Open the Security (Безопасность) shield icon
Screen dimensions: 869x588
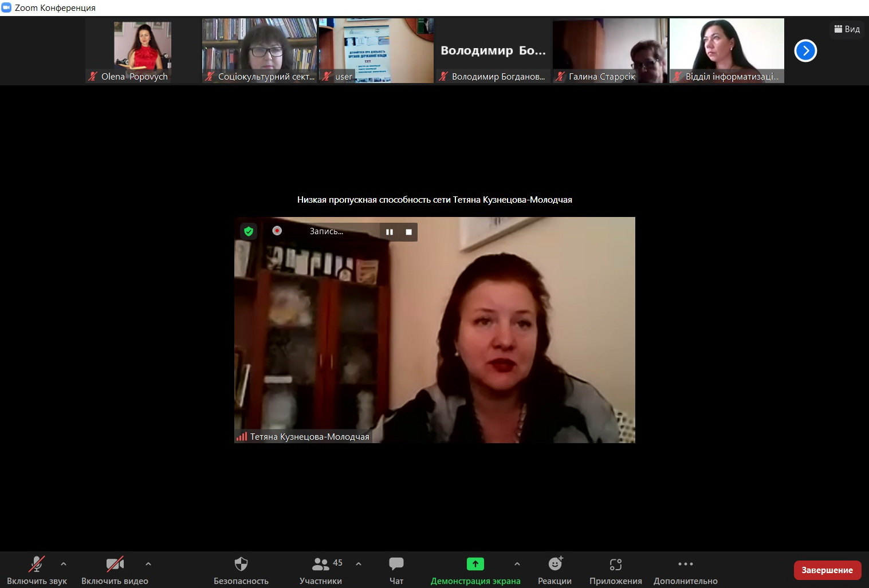(241, 565)
